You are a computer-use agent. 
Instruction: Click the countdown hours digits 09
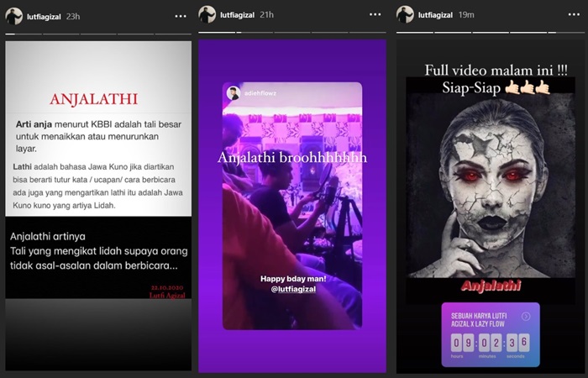[462, 343]
